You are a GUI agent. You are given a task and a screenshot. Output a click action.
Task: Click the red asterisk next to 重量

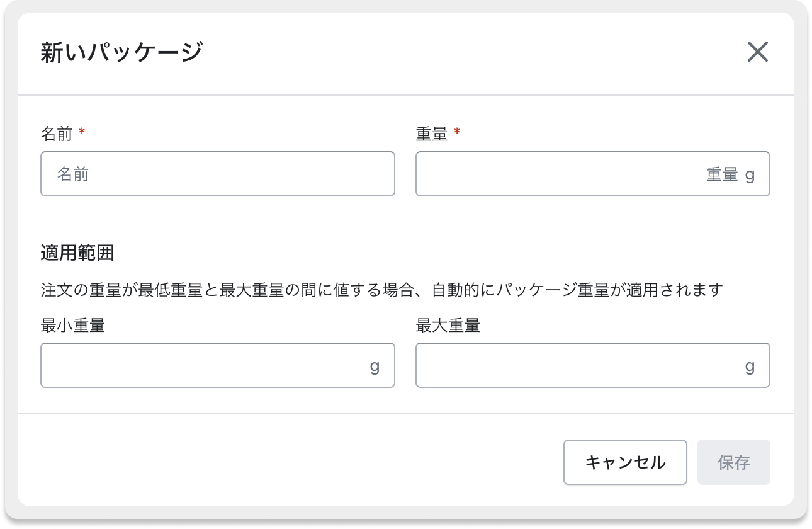pyautogui.click(x=458, y=132)
